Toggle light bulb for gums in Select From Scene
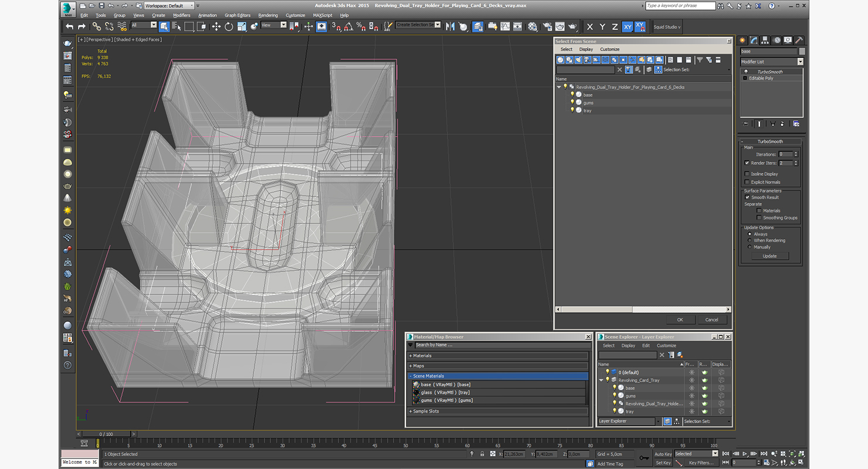This screenshot has width=868, height=469. 572,102
